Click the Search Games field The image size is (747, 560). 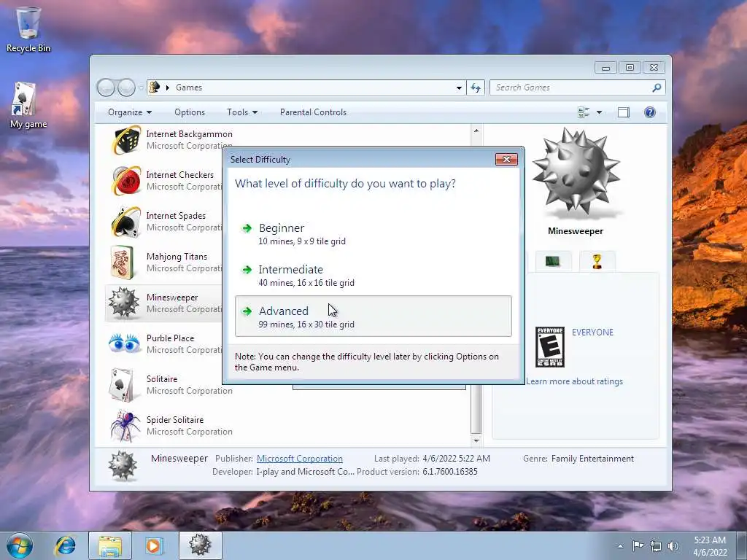tap(572, 87)
